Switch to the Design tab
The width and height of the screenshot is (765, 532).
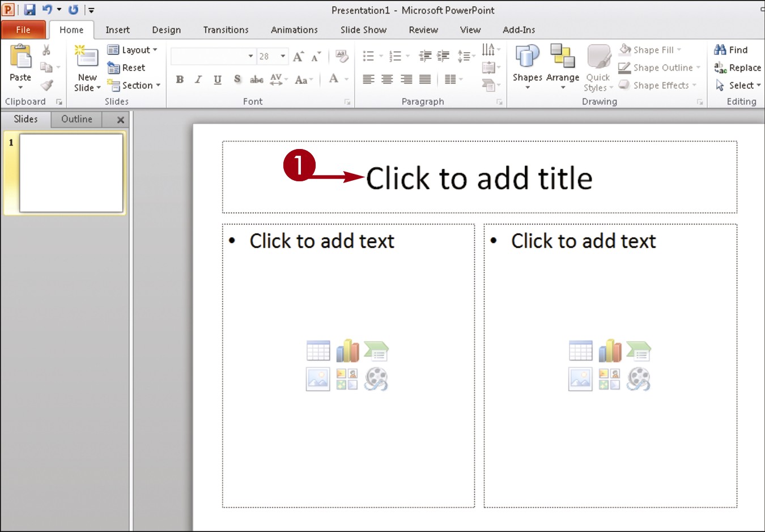tap(167, 30)
